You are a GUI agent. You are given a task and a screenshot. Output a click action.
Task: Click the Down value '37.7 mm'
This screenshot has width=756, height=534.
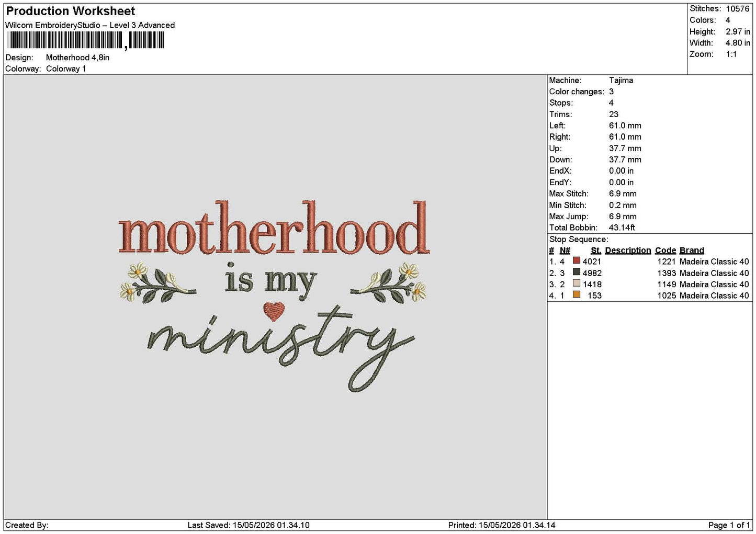[x=625, y=160]
